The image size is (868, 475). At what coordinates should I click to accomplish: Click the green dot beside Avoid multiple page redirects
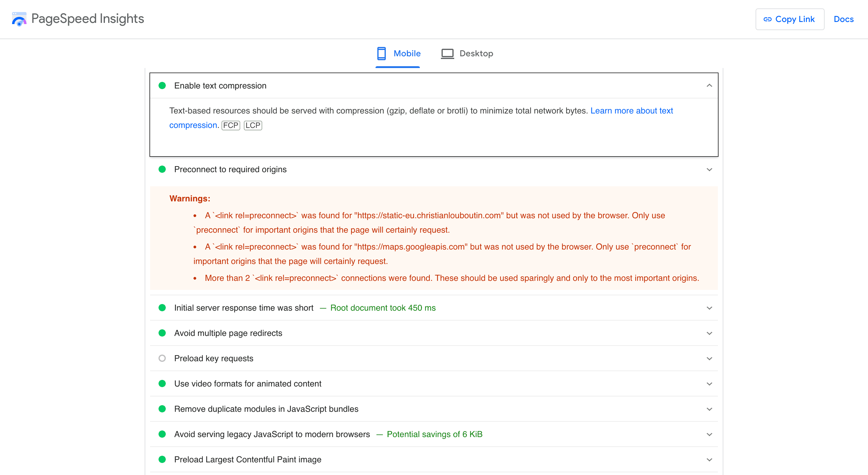[162, 333]
